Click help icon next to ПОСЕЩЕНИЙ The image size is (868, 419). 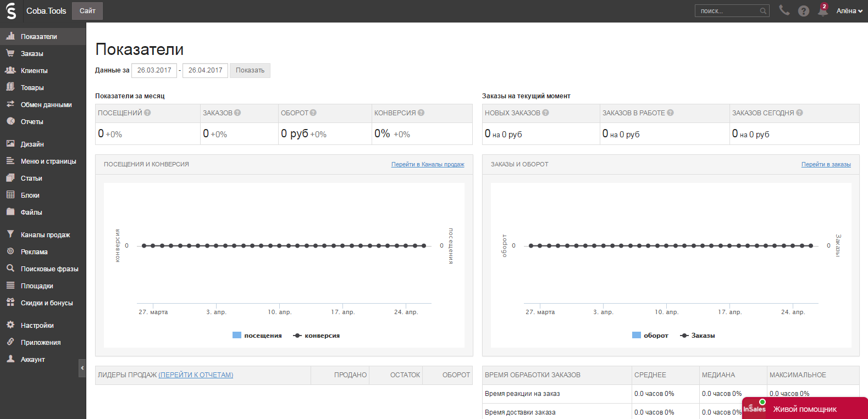pos(147,113)
